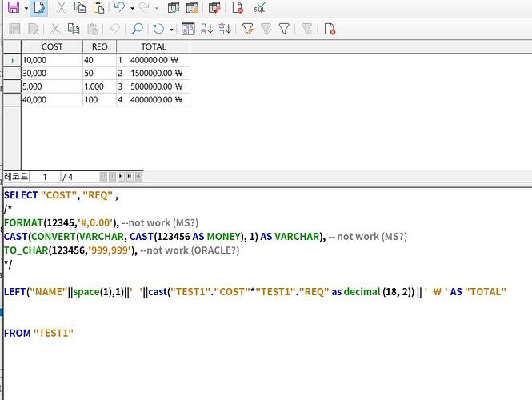
Task: Click the TOTAL column header
Action: point(154,46)
